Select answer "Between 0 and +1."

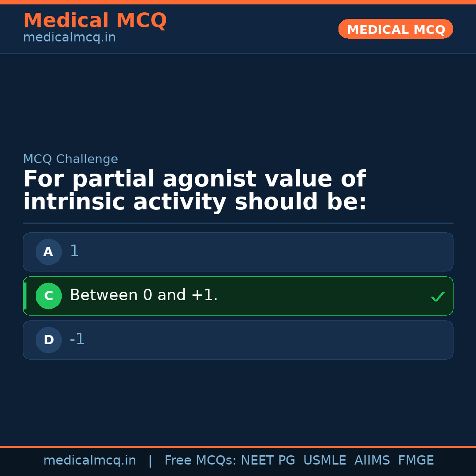tap(238, 296)
